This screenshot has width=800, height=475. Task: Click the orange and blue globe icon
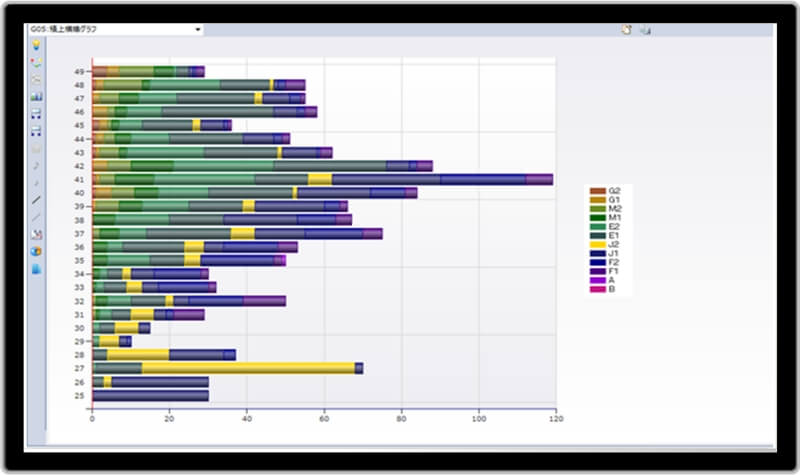click(x=37, y=251)
